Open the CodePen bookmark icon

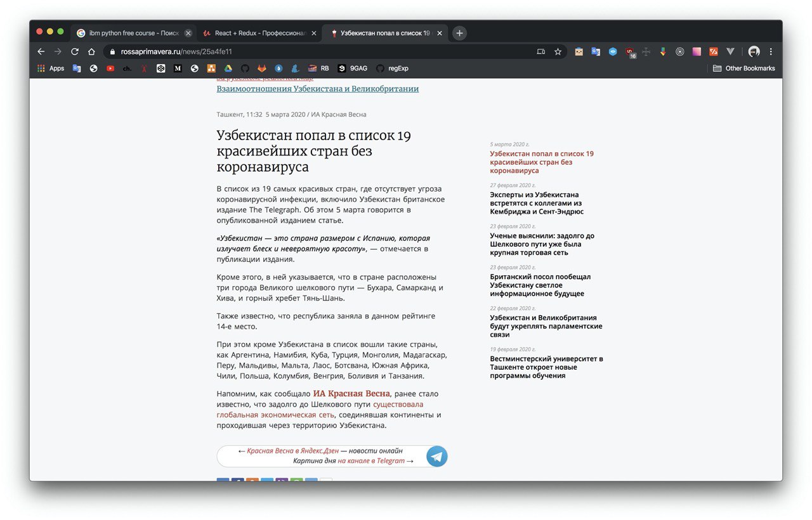click(x=161, y=68)
